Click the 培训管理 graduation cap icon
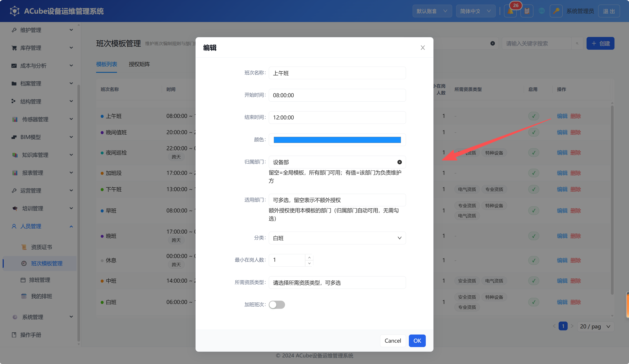 (x=15, y=209)
